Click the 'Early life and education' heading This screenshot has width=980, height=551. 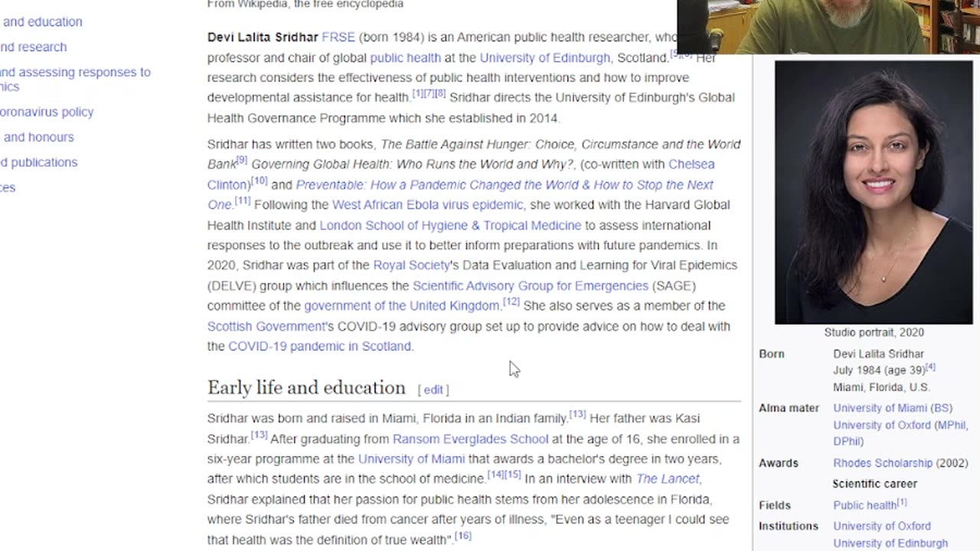[306, 387]
